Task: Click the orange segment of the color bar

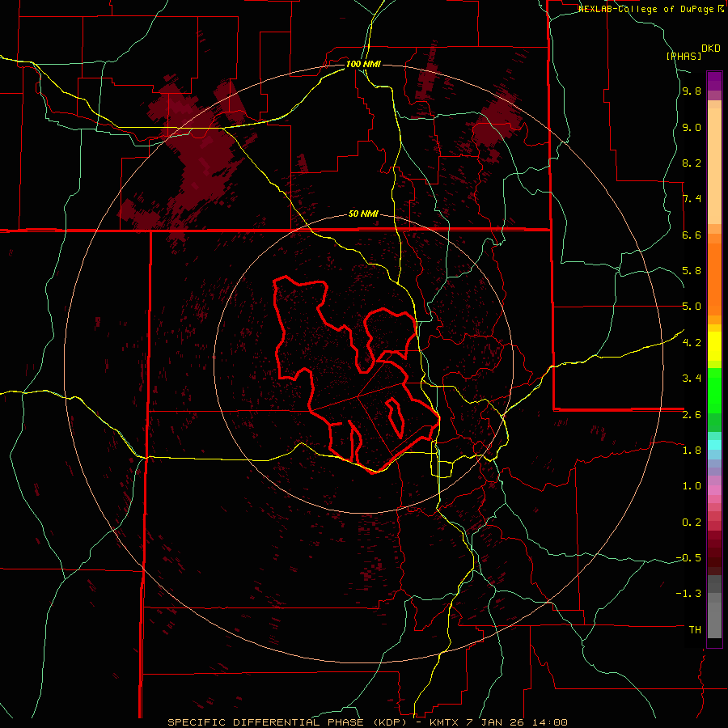Action: [x=714, y=279]
